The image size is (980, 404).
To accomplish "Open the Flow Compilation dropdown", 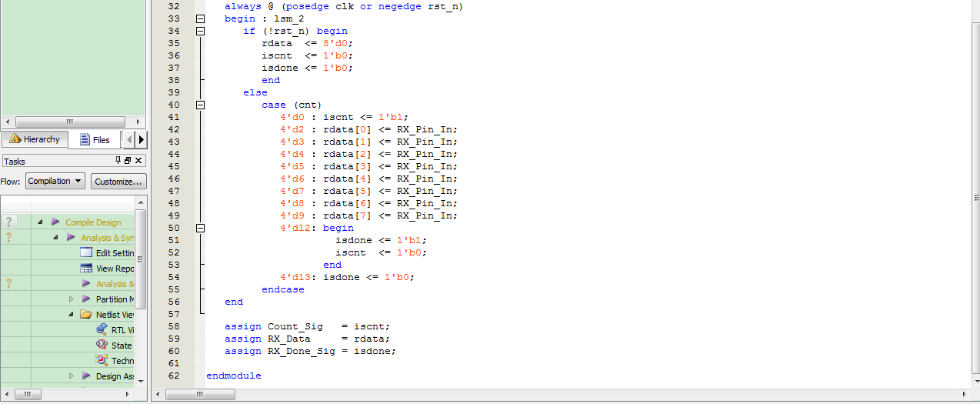I will [55, 182].
